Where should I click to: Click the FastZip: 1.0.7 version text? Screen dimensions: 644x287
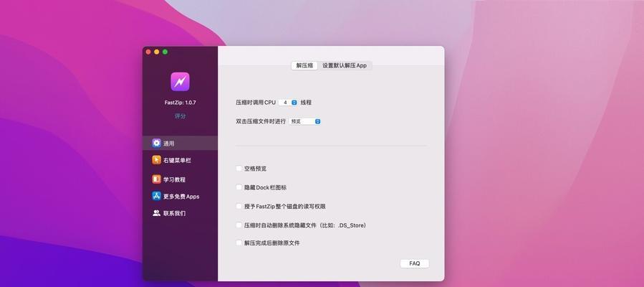click(x=180, y=103)
